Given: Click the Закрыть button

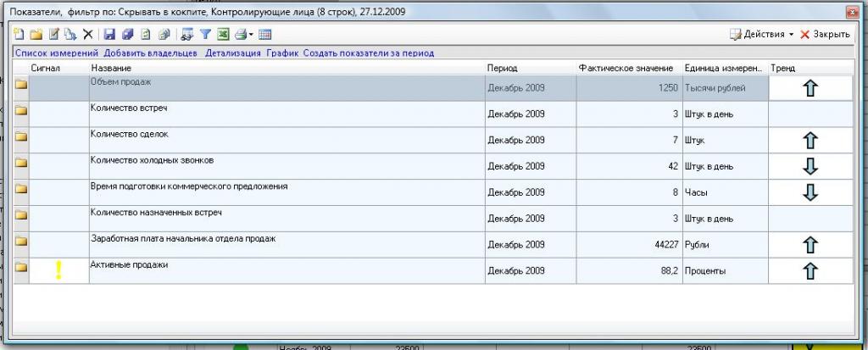Looking at the screenshot, I should click(825, 35).
